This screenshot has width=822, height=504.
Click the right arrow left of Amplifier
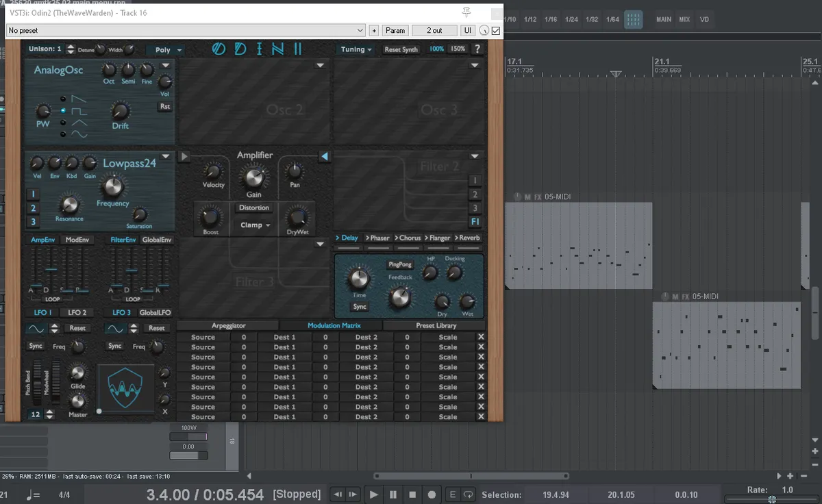tap(184, 157)
